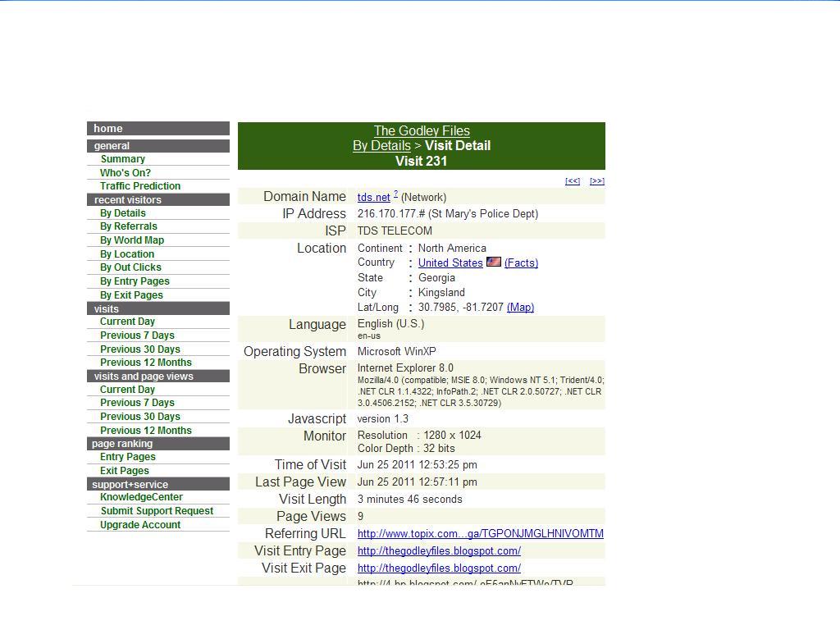Open the tds.net domain link

click(x=373, y=197)
